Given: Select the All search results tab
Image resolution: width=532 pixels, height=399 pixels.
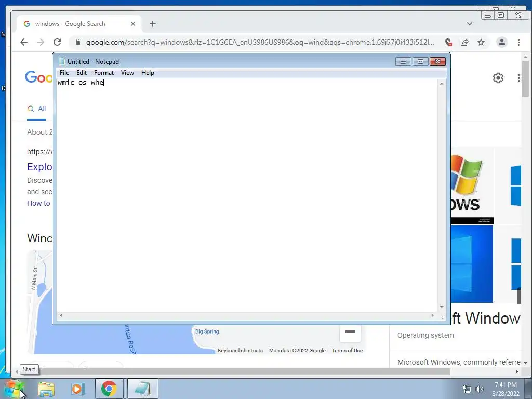Looking at the screenshot, I should 36,109.
